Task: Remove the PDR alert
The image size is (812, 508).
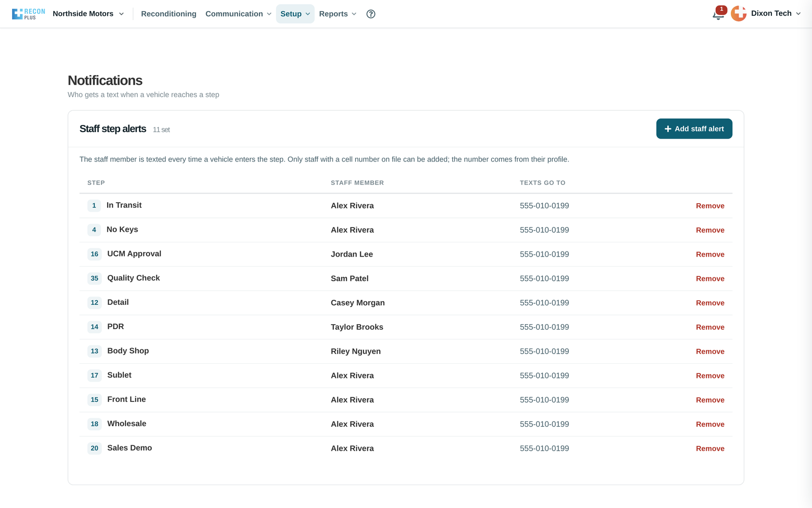Action: (x=710, y=327)
